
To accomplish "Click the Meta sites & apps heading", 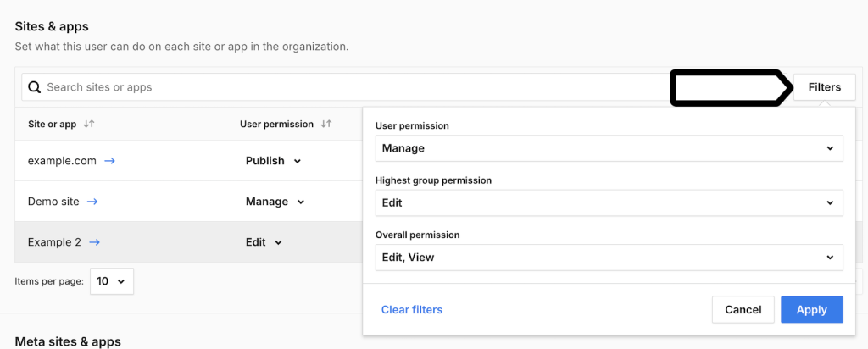I will tap(68, 341).
